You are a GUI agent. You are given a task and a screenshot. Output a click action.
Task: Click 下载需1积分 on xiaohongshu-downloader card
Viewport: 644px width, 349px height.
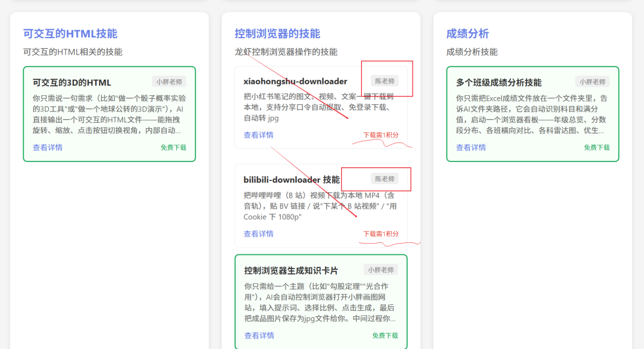(380, 135)
